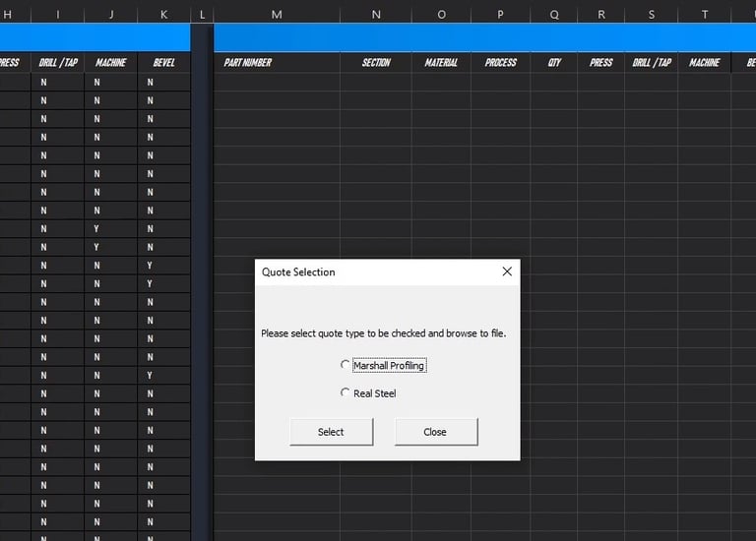Viewport: 756px width, 541px height.
Task: Click DRILL / TAP header in column S
Action: 652,63
